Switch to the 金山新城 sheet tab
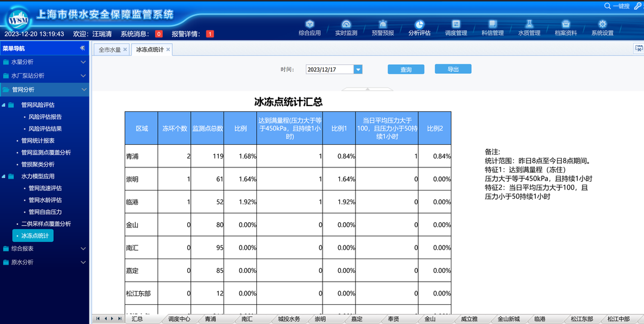The height and width of the screenshot is (324, 644). pyautogui.click(x=509, y=319)
